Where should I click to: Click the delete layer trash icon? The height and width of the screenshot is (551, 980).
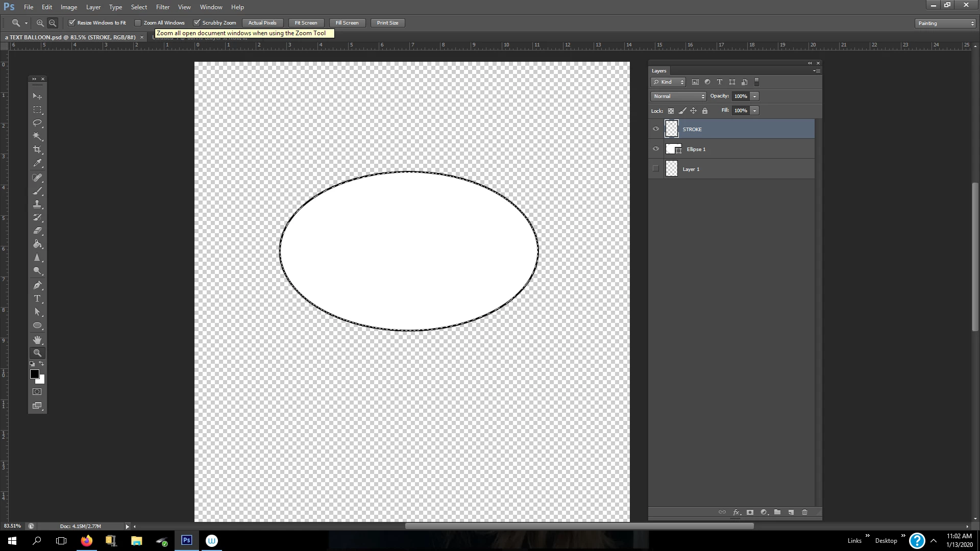coord(804,512)
